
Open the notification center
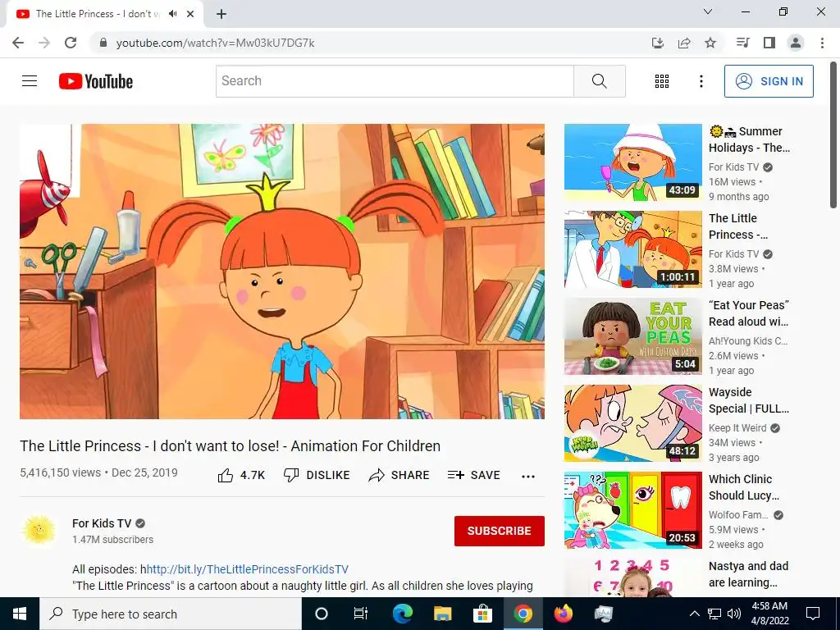pos(813,614)
